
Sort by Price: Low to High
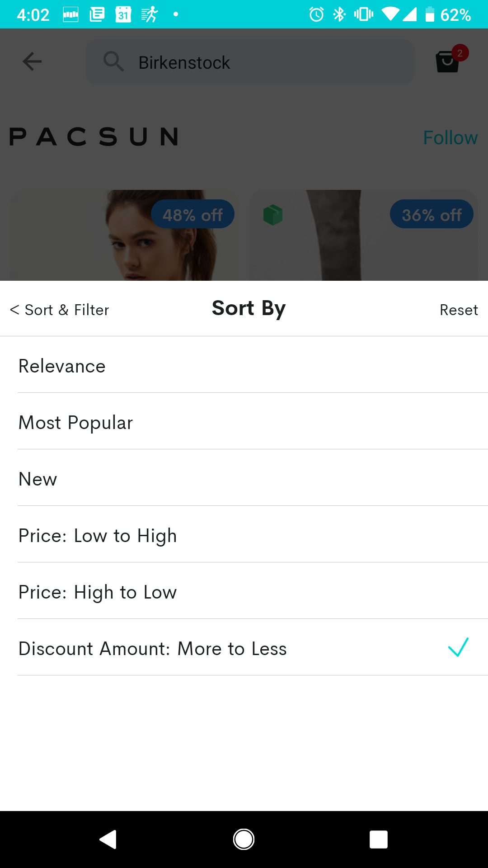(98, 536)
